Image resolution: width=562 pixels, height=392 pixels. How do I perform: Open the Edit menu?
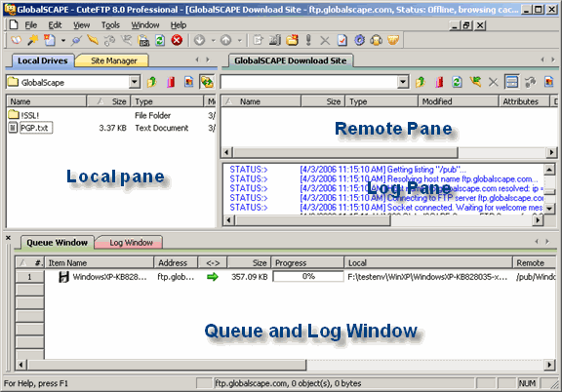point(55,25)
